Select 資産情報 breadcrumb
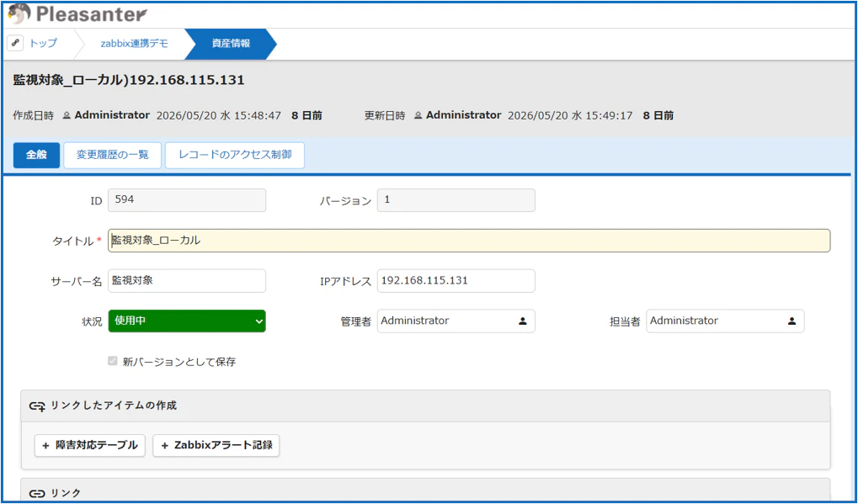Viewport: 858px width, 504px height. coord(231,44)
